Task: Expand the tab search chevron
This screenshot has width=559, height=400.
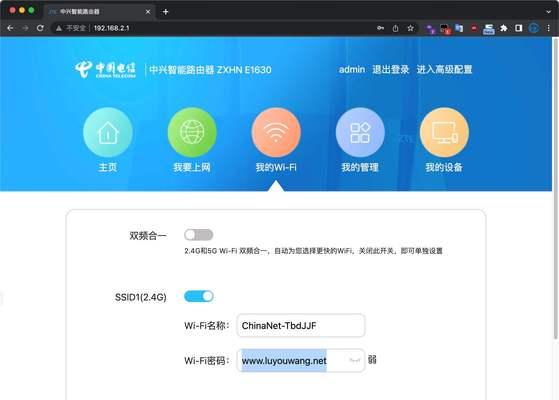Action: [548, 12]
